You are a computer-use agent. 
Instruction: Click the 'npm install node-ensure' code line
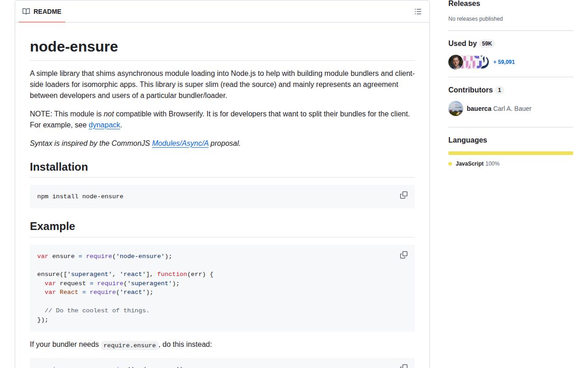[80, 196]
